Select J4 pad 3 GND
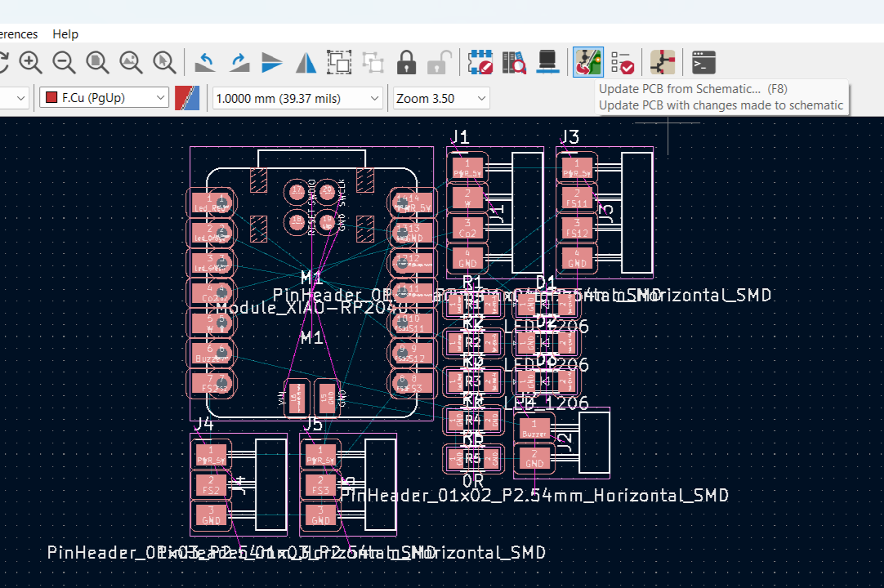The width and height of the screenshot is (884, 588). pyautogui.click(x=211, y=514)
